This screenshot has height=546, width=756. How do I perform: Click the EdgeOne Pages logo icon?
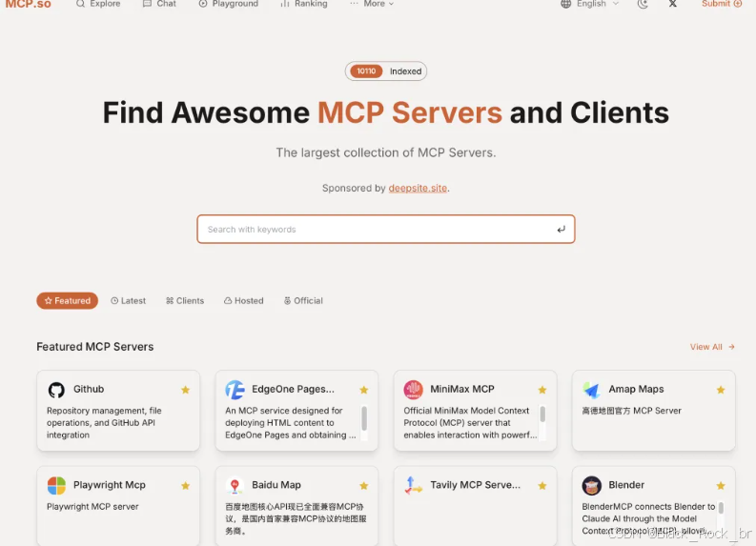pyautogui.click(x=235, y=390)
